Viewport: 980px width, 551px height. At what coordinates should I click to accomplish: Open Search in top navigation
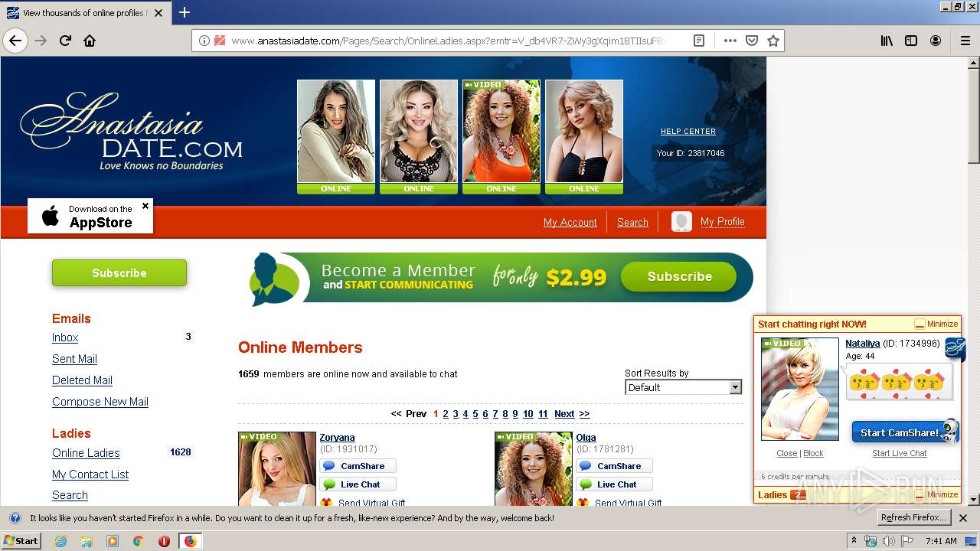632,222
